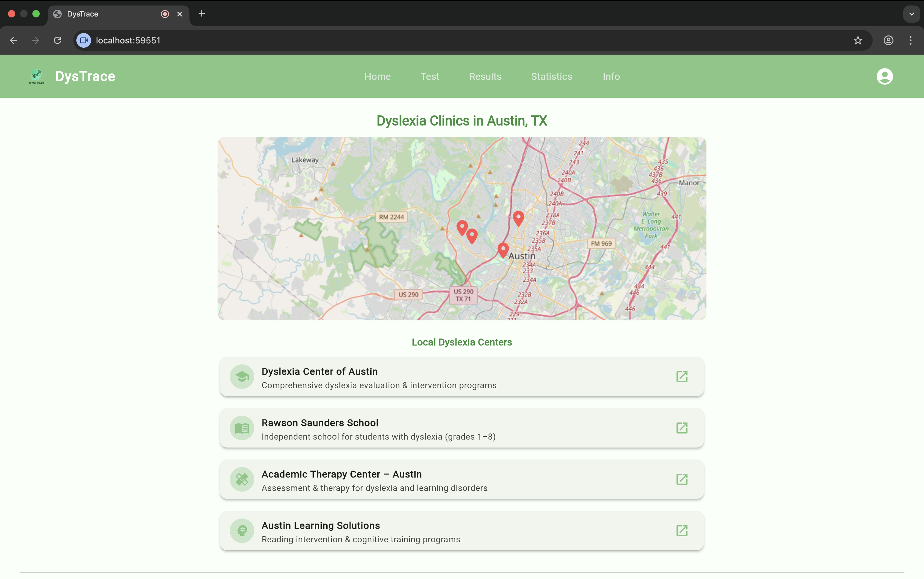Open external link for Academic Therapy Center
The height and width of the screenshot is (579, 924).
click(682, 479)
